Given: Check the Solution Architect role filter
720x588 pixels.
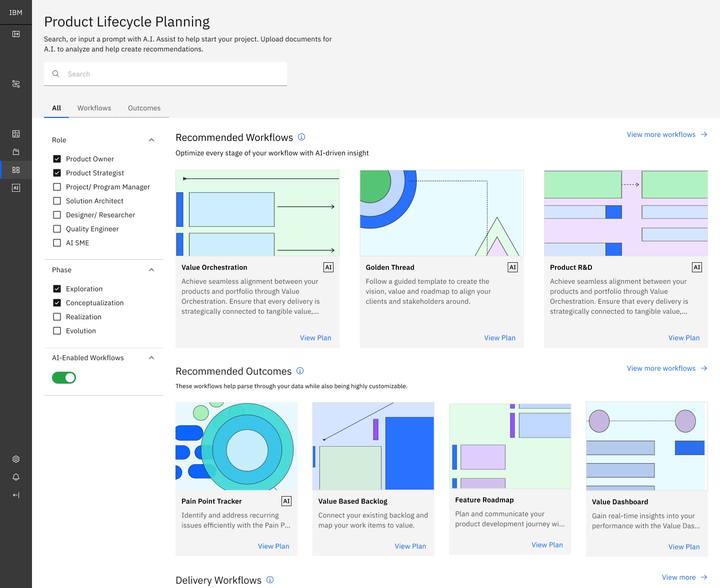Looking at the screenshot, I should [x=56, y=201].
